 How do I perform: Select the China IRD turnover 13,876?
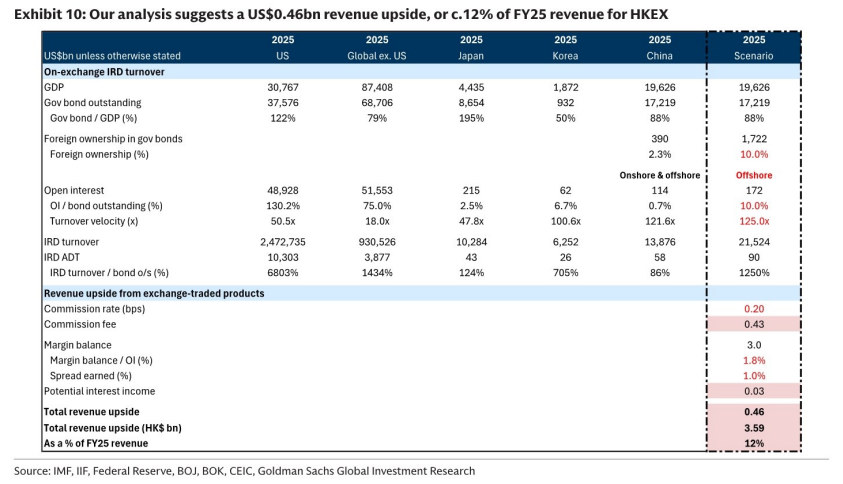pos(660,242)
